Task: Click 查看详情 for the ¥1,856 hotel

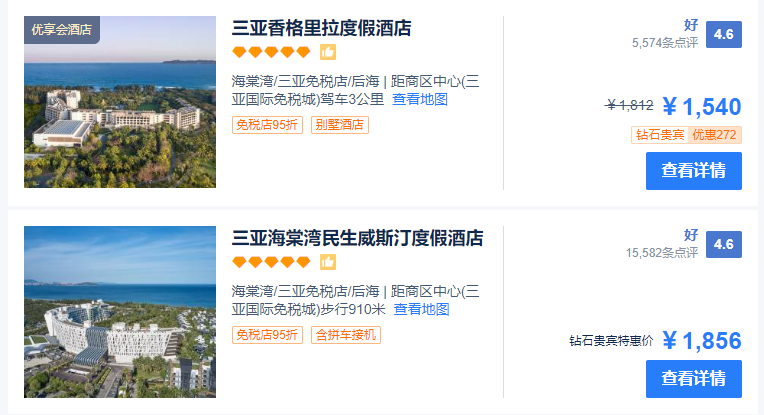Action: point(694,379)
